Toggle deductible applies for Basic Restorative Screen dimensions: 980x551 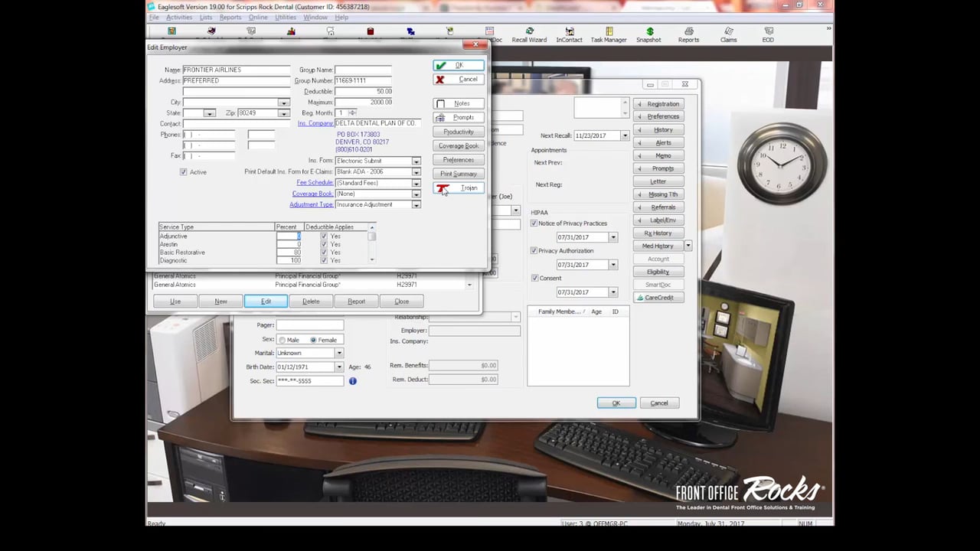(324, 253)
